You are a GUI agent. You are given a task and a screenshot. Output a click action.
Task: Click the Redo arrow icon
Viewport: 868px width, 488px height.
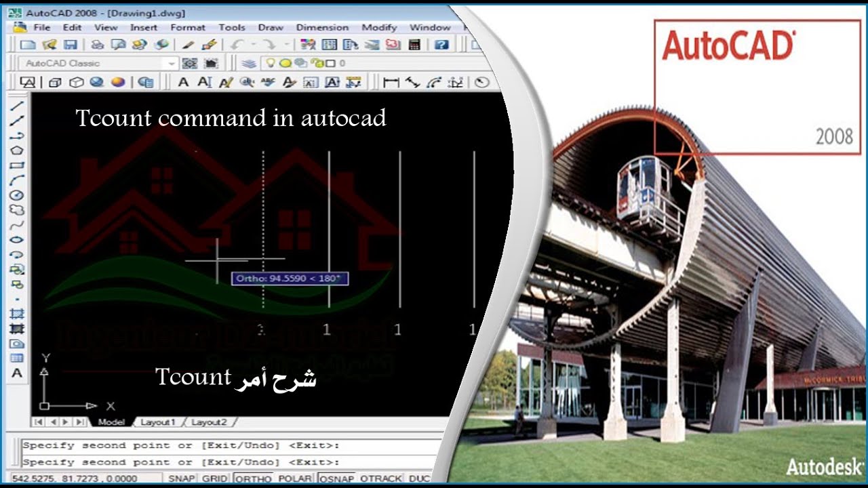270,45
